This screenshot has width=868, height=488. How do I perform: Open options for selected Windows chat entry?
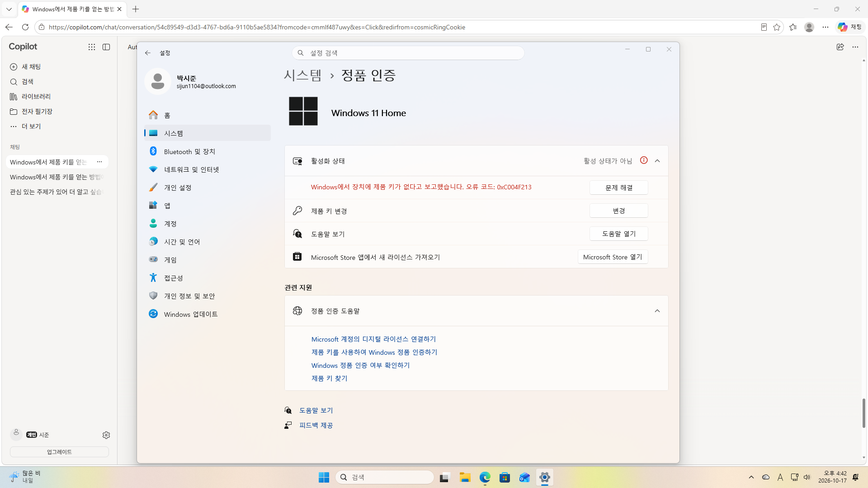coord(99,162)
